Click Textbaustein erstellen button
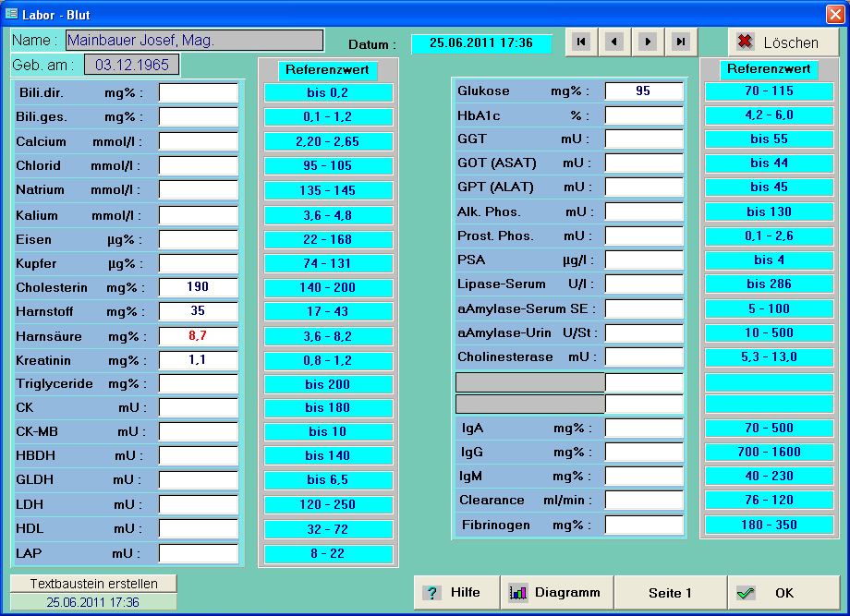850x616 pixels. (x=93, y=584)
